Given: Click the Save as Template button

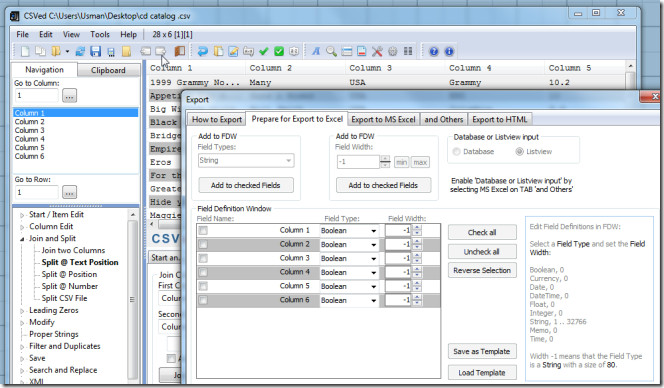Looking at the screenshot, I should tap(482, 351).
